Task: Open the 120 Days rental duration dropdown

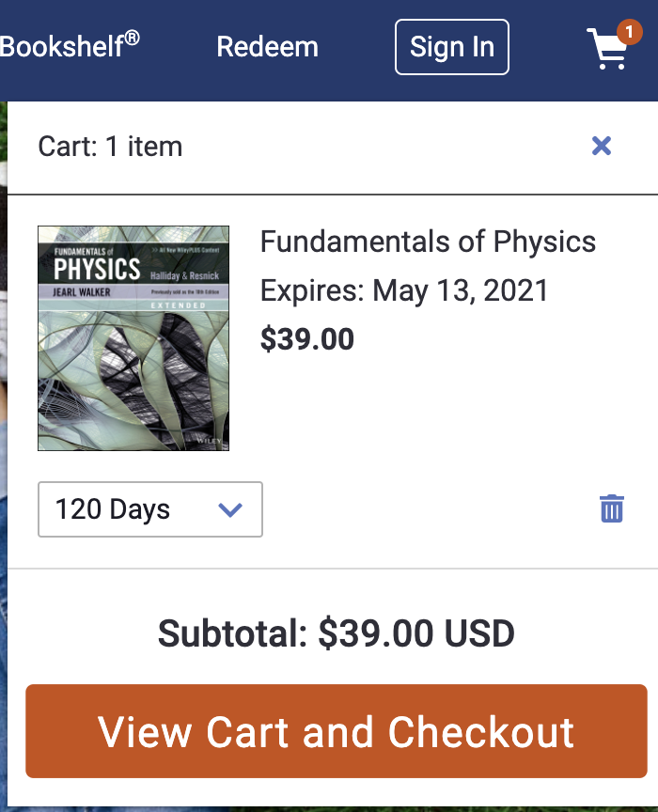Action: (x=149, y=509)
